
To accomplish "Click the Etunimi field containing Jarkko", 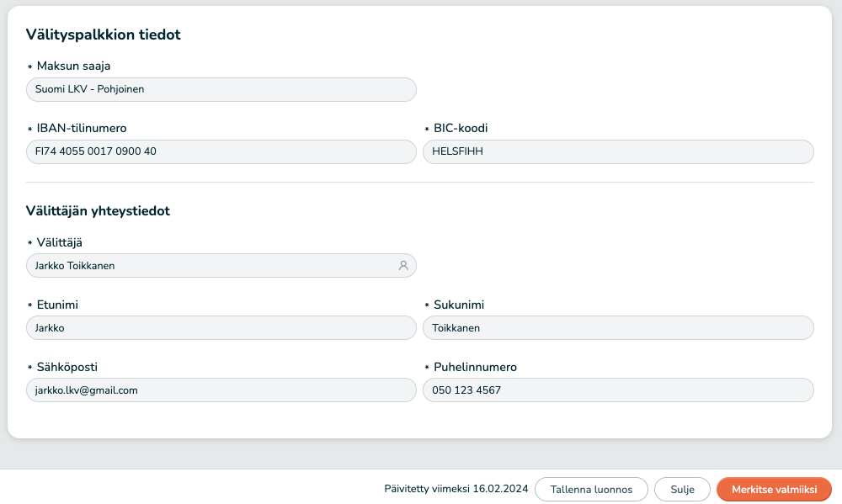I will (221, 328).
